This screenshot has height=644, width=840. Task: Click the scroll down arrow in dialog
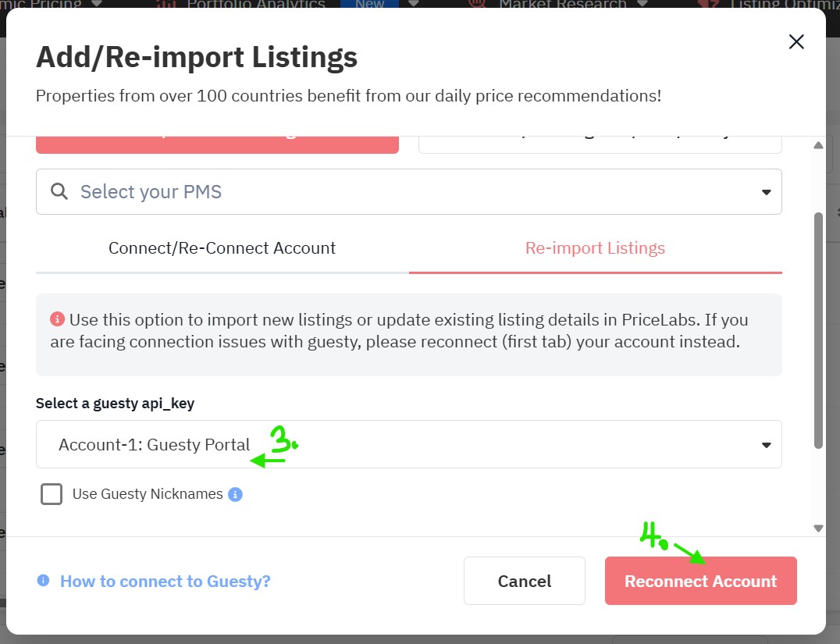coord(818,528)
